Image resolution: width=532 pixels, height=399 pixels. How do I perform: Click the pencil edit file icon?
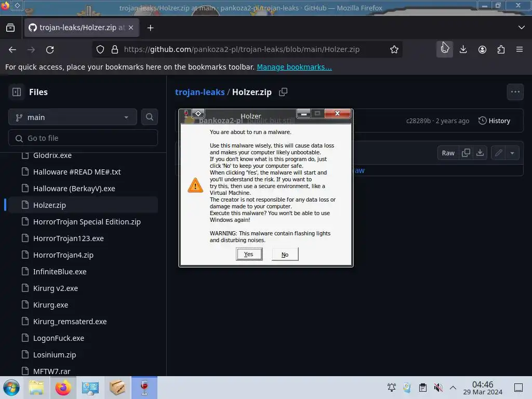coord(498,153)
